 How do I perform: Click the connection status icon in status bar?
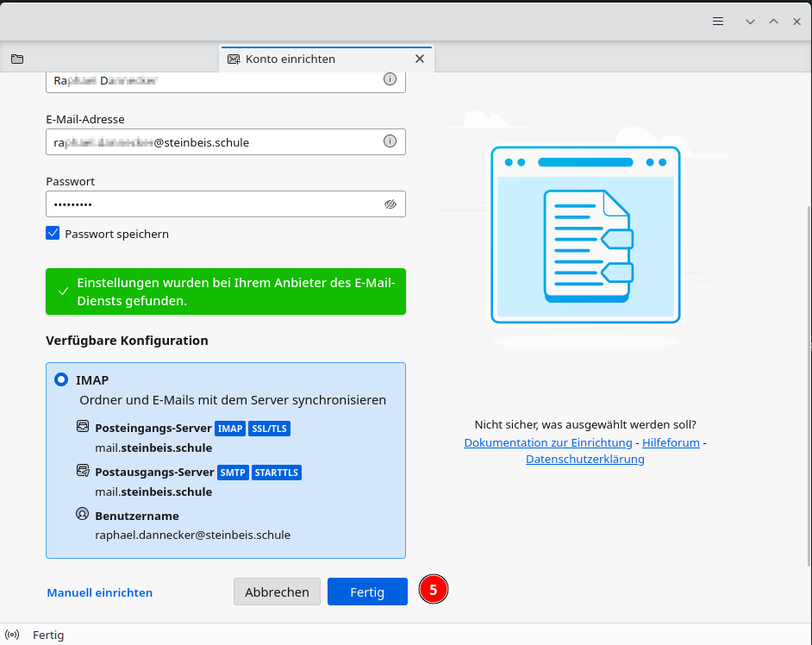click(12, 635)
